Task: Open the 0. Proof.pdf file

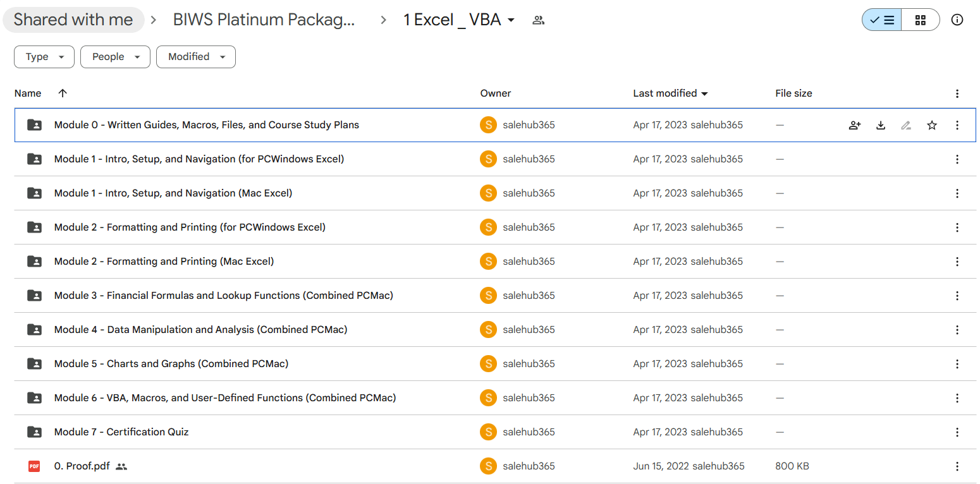Action: point(82,466)
